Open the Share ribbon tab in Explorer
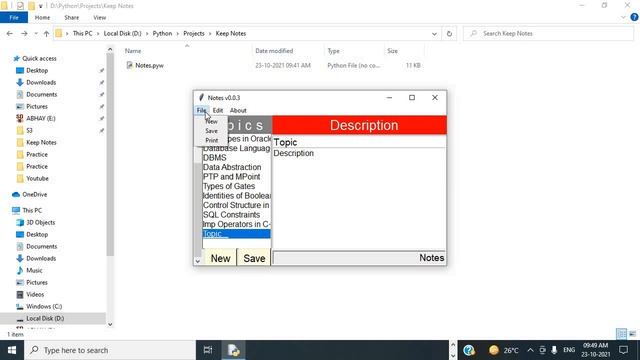 coord(71,18)
